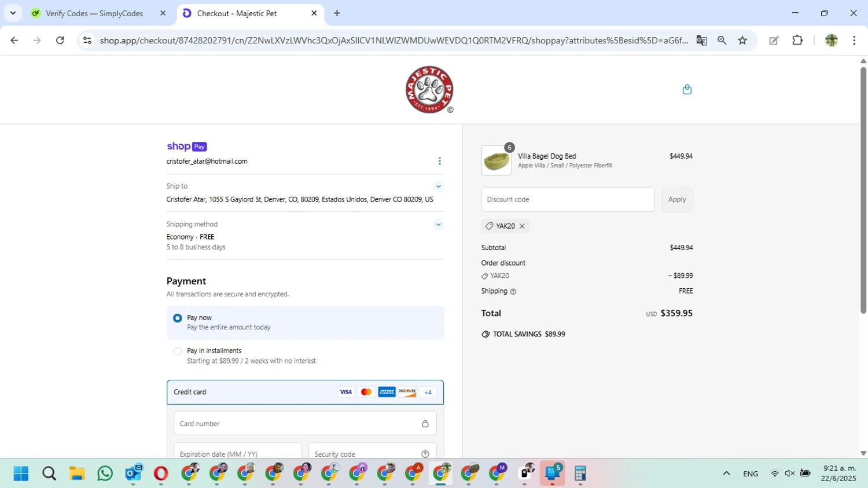Select Pay in installments option
This screenshot has width=868, height=488.
click(x=178, y=351)
